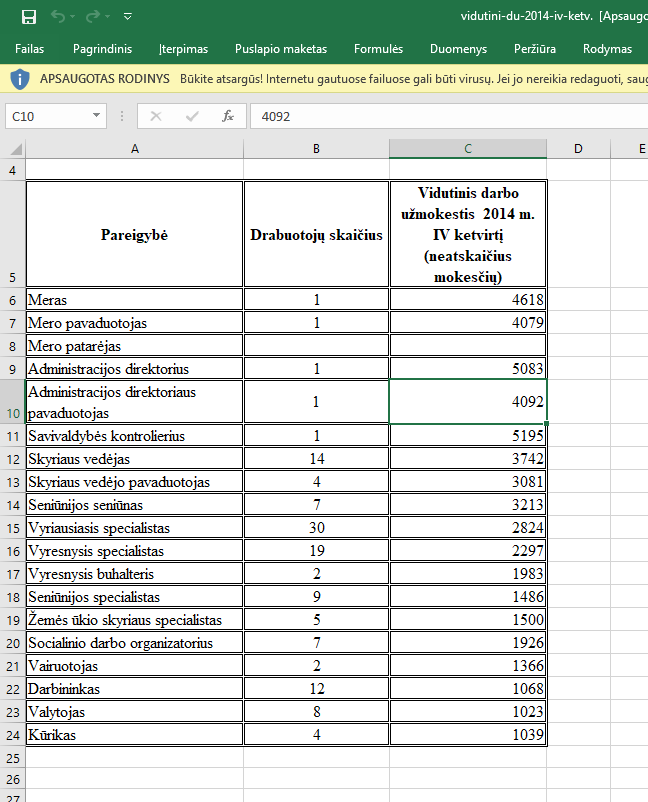Open the Failas menu

(x=29, y=49)
